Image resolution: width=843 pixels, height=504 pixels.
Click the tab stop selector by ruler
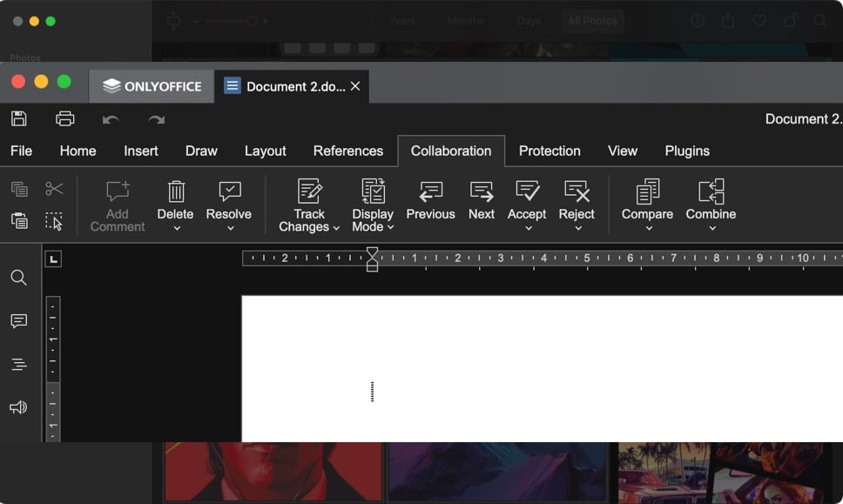pos(52,259)
